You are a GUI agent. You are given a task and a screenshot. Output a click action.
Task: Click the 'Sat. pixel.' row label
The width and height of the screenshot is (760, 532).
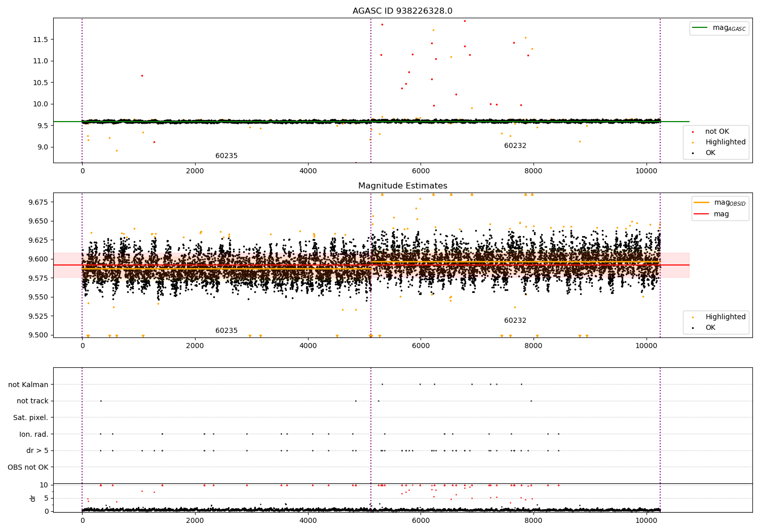tap(31, 417)
